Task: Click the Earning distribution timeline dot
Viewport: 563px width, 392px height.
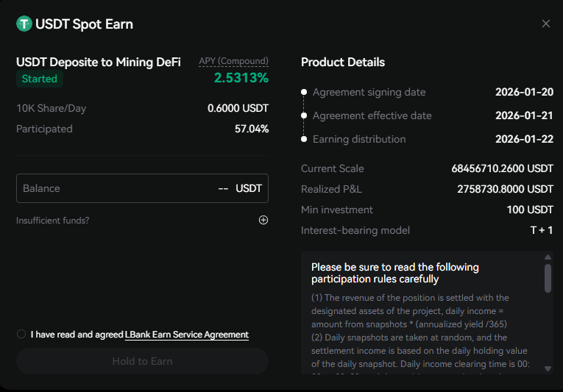Action: click(304, 139)
